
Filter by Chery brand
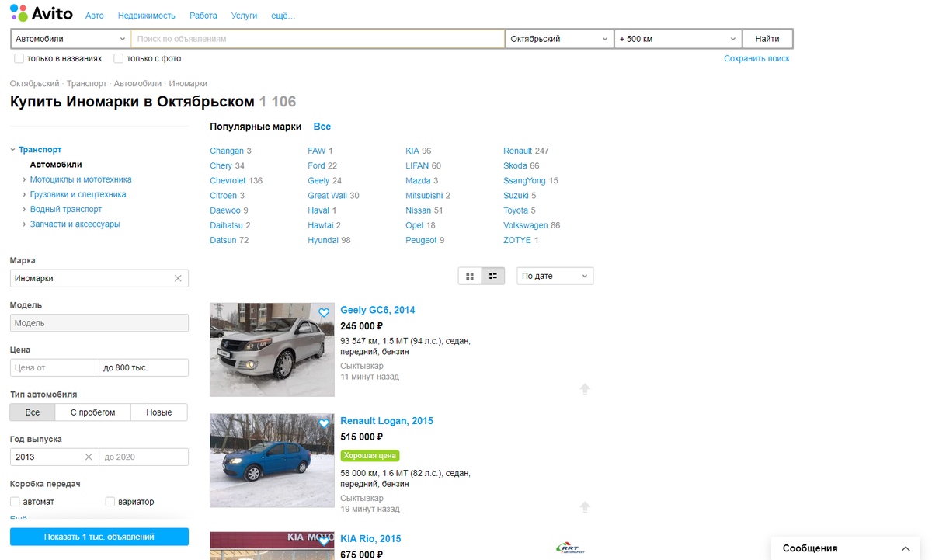coord(221,165)
